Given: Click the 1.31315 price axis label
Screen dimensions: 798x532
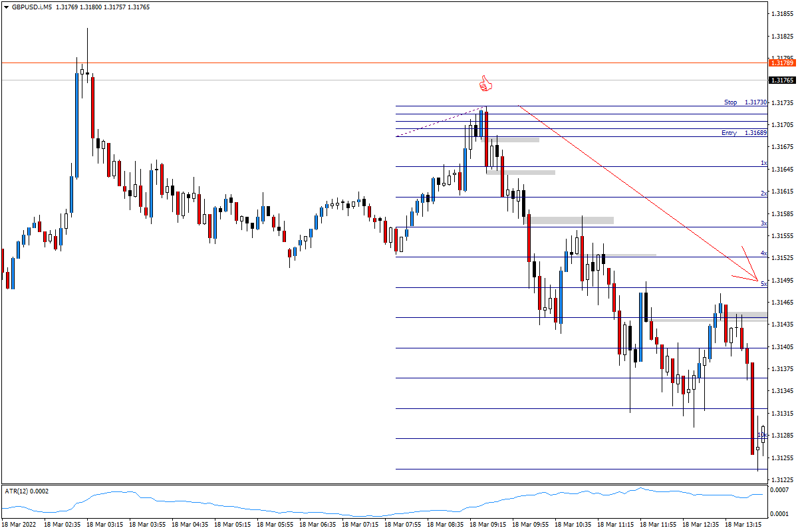Looking at the screenshot, I should coord(783,413).
